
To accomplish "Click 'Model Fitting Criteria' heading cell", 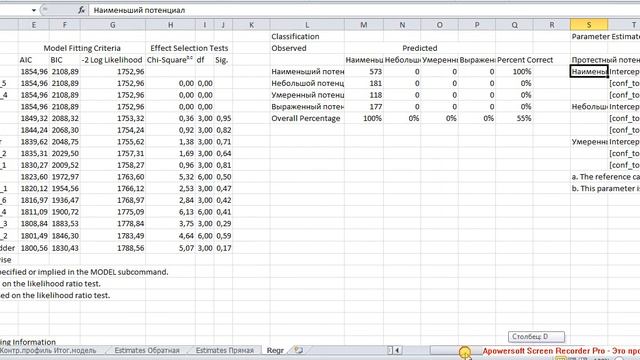I will (x=82, y=48).
